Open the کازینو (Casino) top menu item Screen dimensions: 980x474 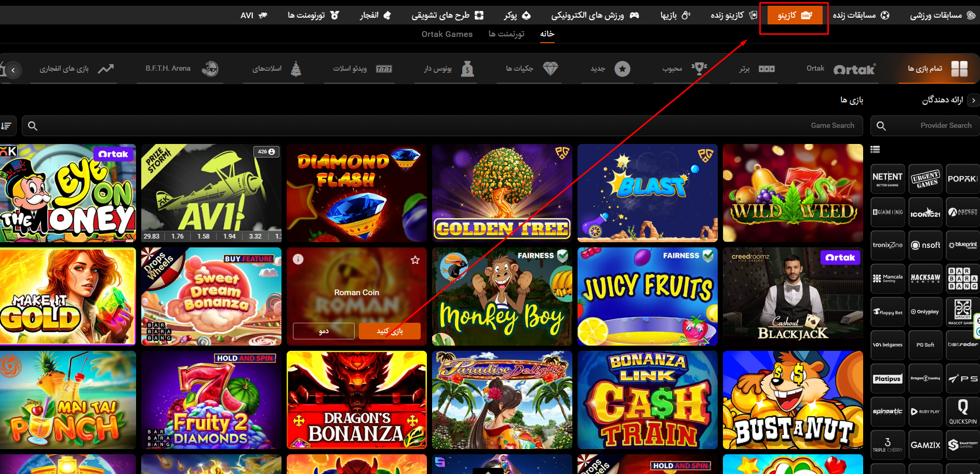pos(795,15)
